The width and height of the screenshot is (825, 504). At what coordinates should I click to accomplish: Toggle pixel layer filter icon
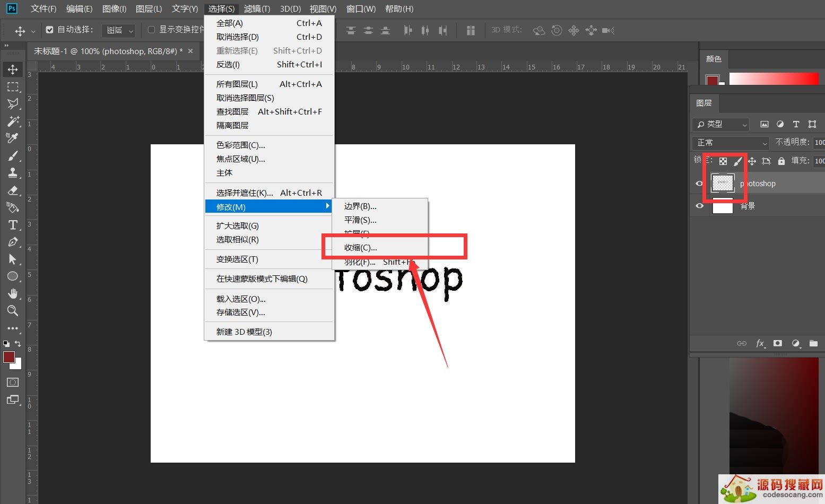[x=765, y=124]
